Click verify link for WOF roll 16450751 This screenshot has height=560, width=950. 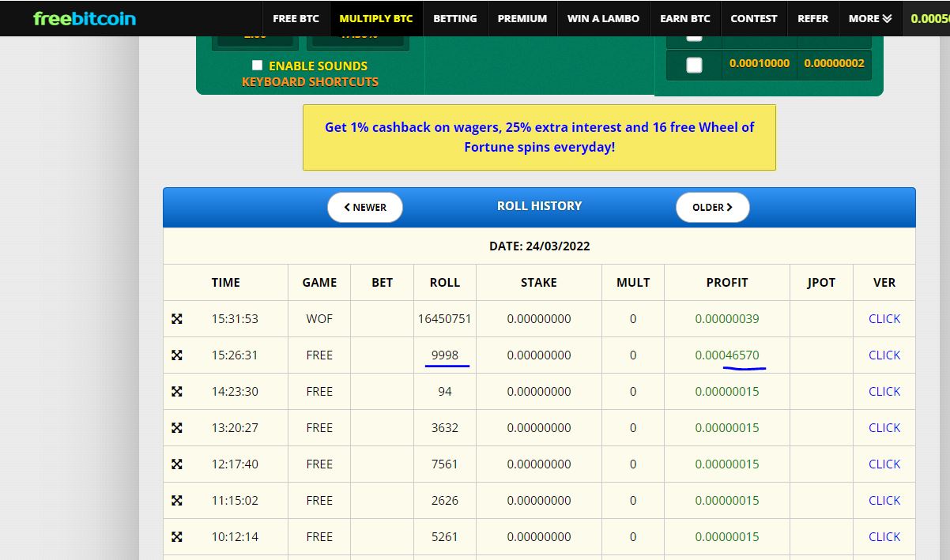point(884,319)
